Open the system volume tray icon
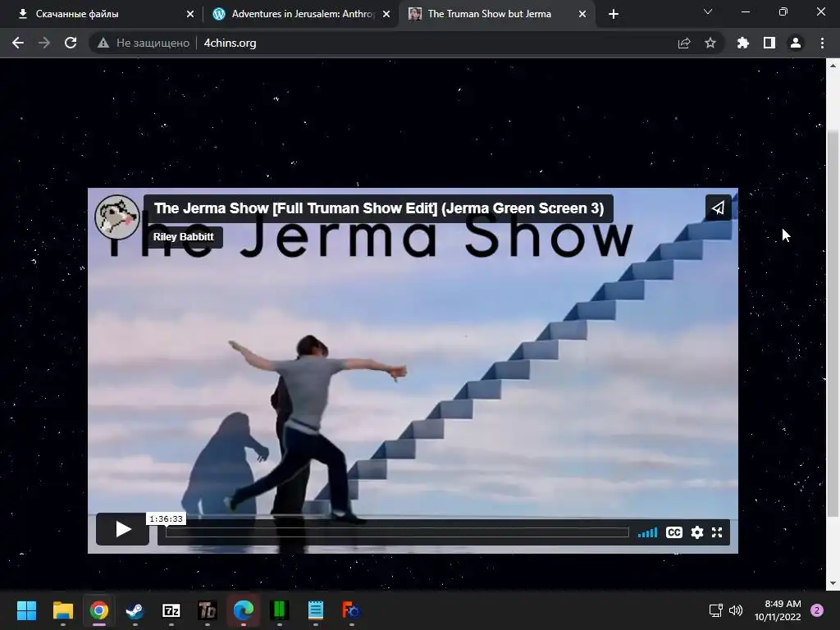 pyautogui.click(x=736, y=610)
